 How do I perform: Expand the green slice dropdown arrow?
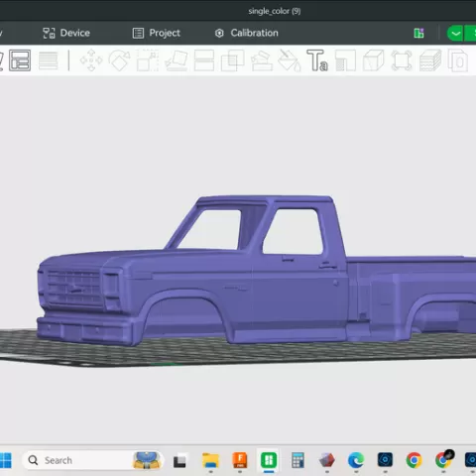point(455,33)
